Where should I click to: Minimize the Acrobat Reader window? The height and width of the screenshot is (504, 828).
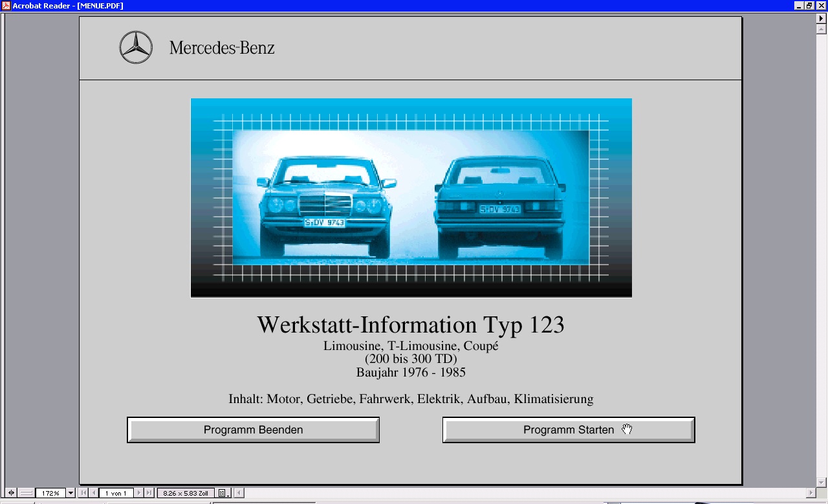(x=799, y=5)
